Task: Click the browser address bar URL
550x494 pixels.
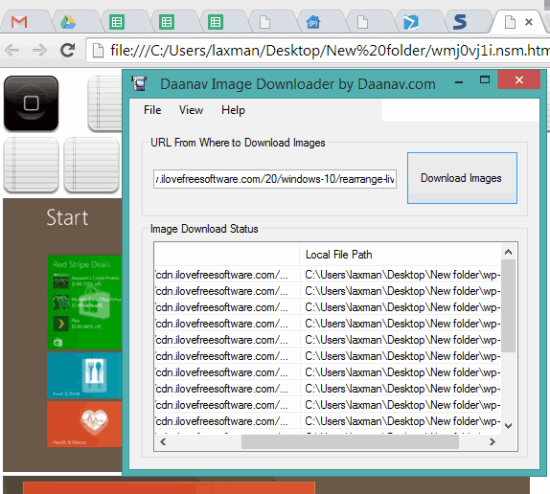Action: pos(329,51)
